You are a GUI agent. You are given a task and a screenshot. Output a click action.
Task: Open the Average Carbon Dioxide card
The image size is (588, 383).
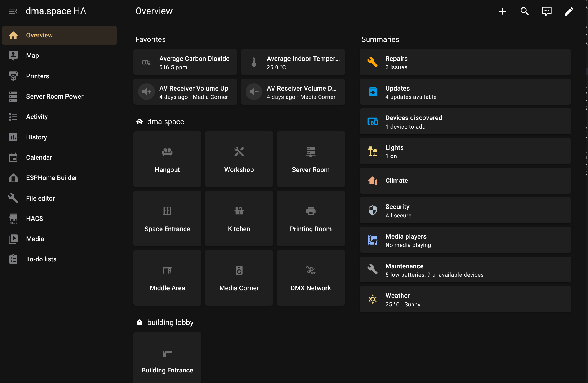pyautogui.click(x=185, y=62)
